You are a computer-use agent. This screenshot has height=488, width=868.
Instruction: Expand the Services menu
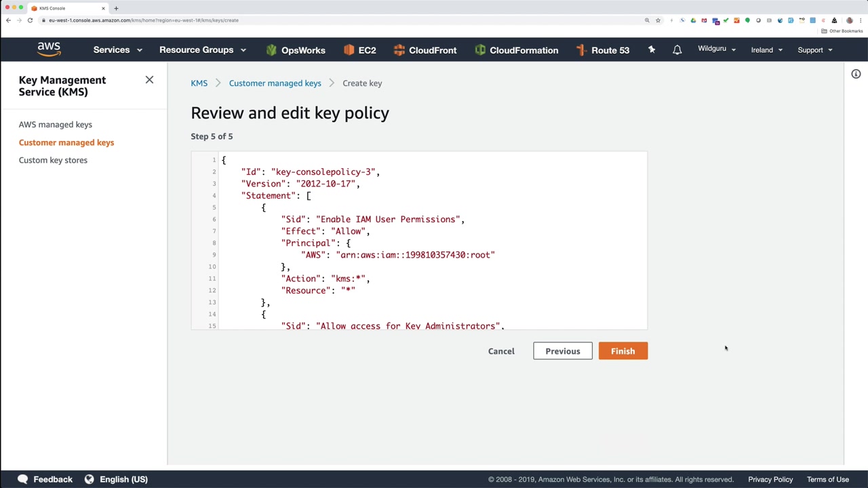click(x=117, y=50)
